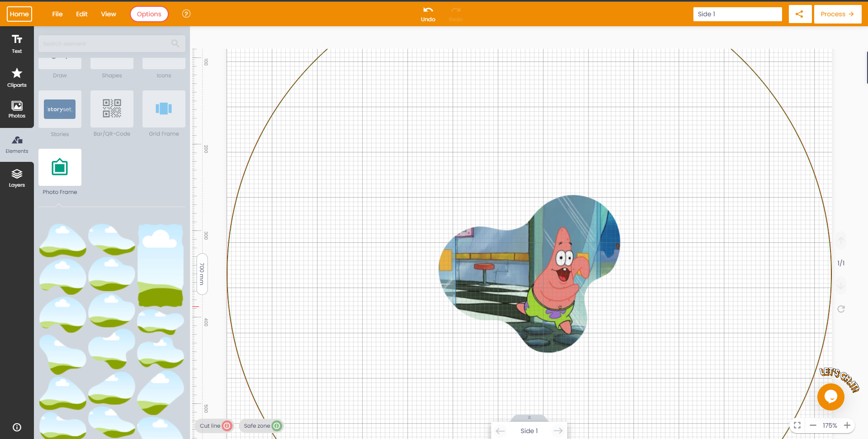The width and height of the screenshot is (868, 439).
Task: Open the Options menu
Action: click(149, 14)
